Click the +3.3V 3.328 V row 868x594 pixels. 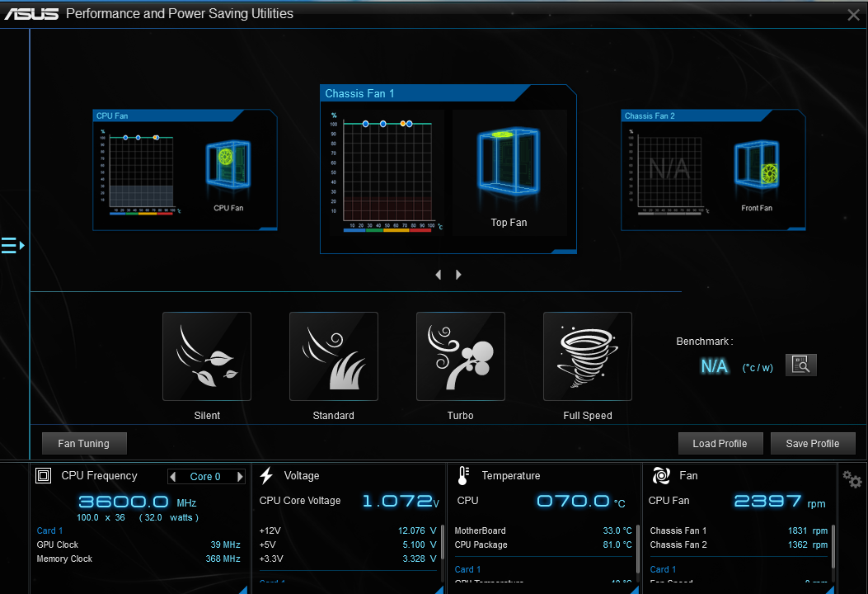pyautogui.click(x=348, y=559)
